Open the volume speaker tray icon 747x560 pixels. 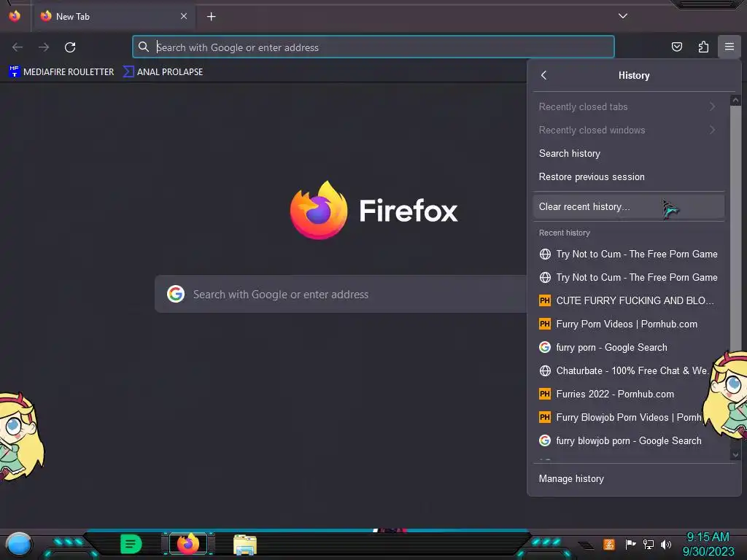pos(666,544)
